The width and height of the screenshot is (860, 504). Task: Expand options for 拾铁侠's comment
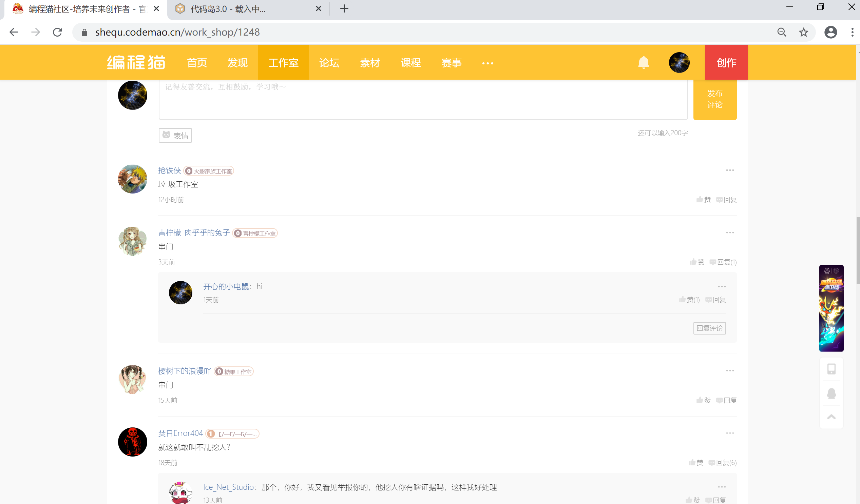(x=730, y=170)
